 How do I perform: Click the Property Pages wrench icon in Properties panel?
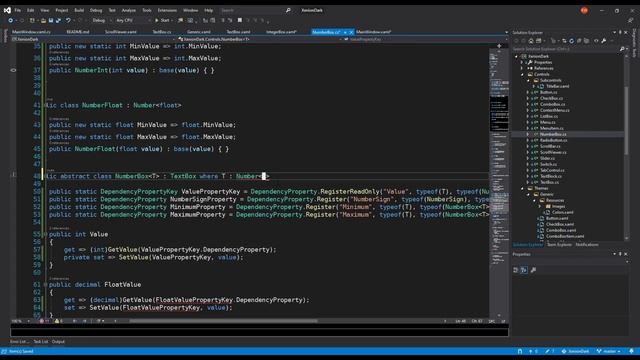pos(533,270)
